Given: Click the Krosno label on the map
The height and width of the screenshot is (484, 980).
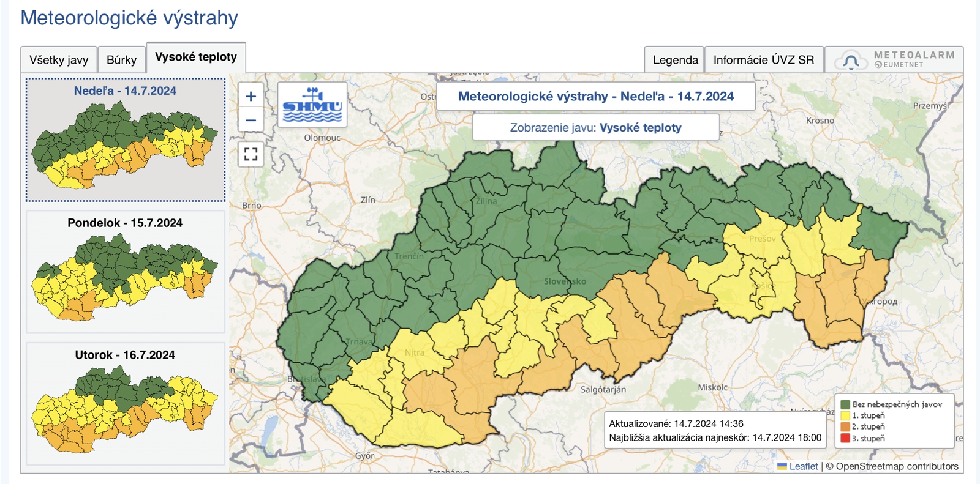Looking at the screenshot, I should (x=820, y=121).
